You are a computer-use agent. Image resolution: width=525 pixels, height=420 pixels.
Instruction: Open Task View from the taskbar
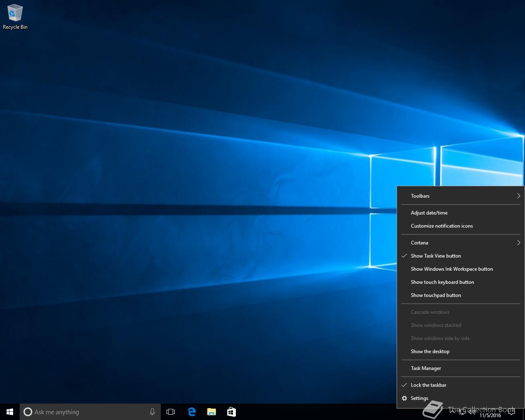[171, 412]
